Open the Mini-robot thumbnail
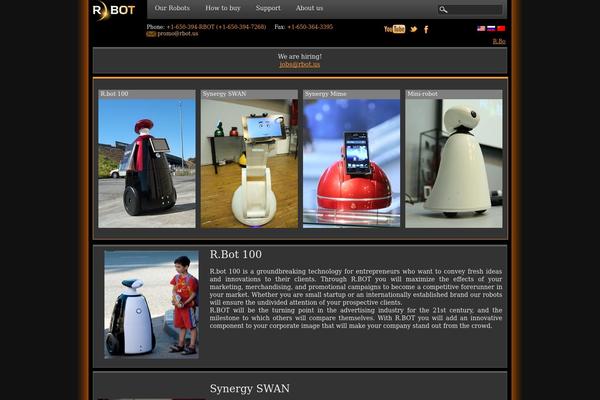 [x=454, y=159]
